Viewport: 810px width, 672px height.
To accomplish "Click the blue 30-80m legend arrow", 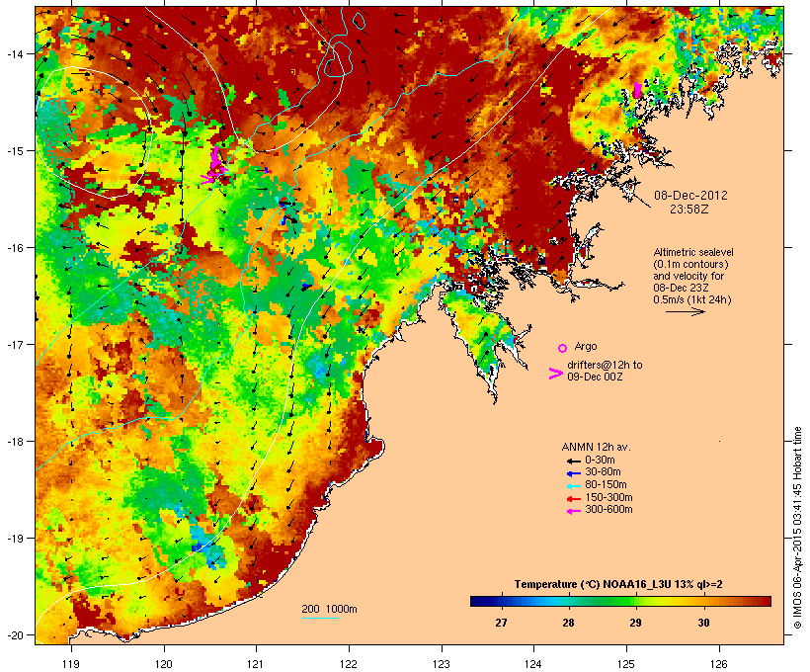I will [574, 473].
